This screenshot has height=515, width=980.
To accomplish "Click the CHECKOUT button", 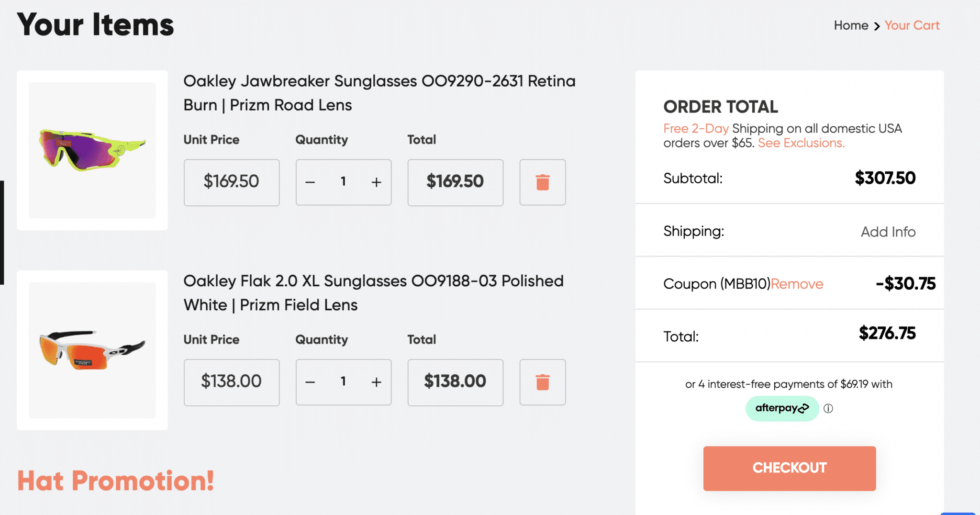I will [x=789, y=468].
